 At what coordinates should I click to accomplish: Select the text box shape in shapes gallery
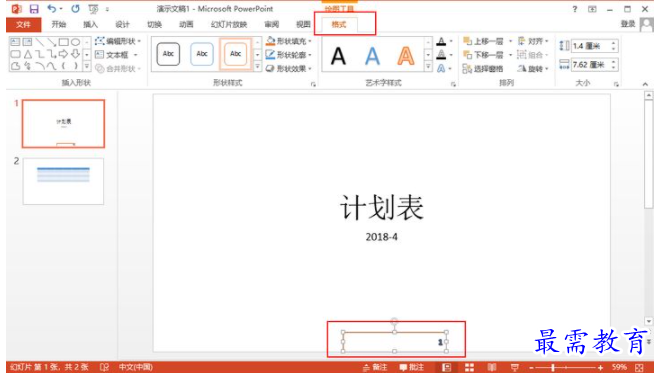(15, 42)
